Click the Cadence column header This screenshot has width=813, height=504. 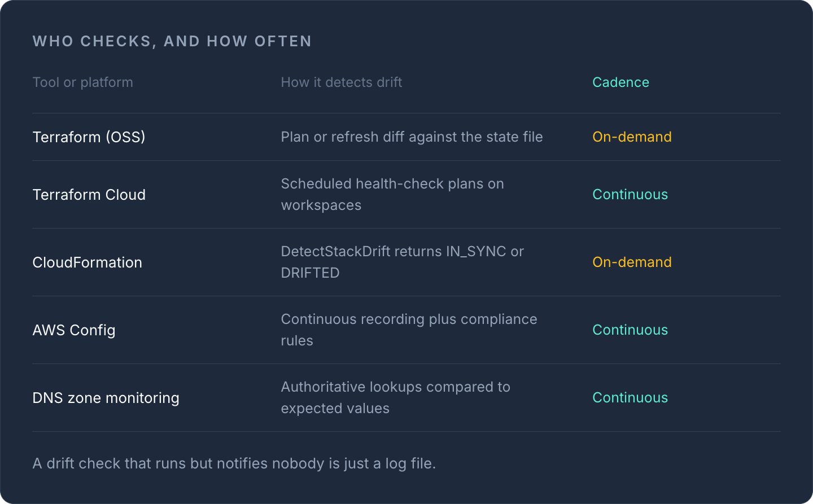point(620,82)
